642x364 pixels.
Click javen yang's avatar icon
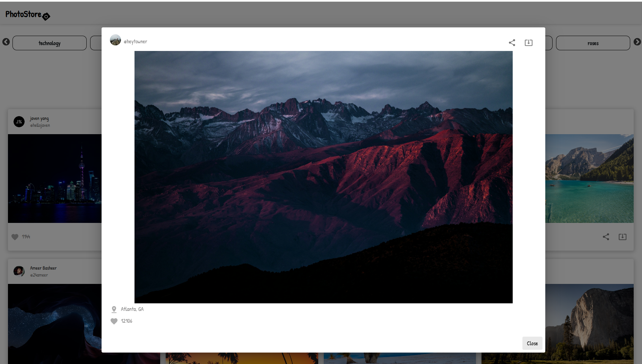pyautogui.click(x=19, y=122)
